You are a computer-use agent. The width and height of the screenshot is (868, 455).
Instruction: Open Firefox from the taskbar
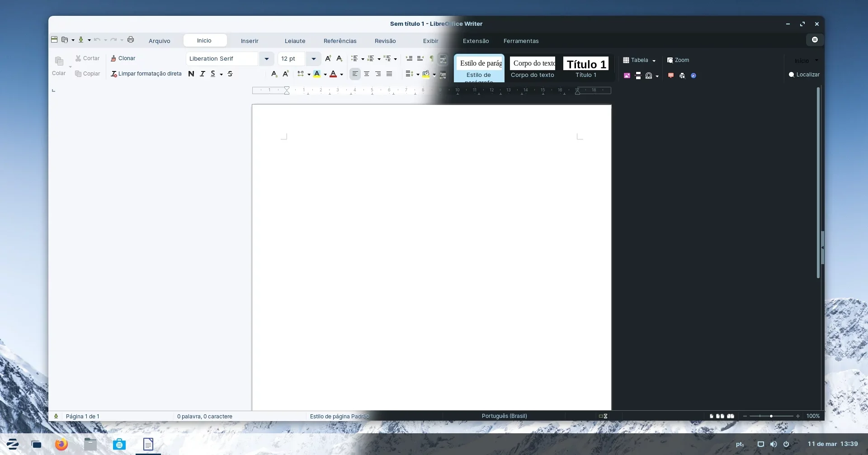61,444
